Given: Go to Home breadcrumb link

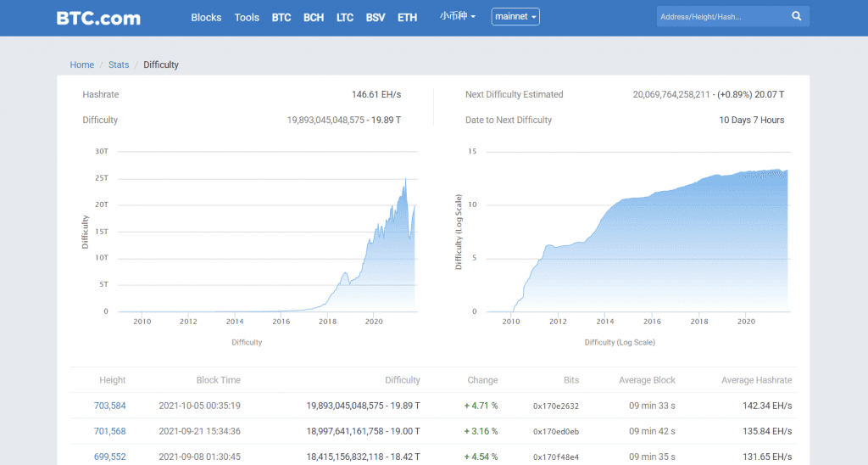Looking at the screenshot, I should tap(82, 64).
